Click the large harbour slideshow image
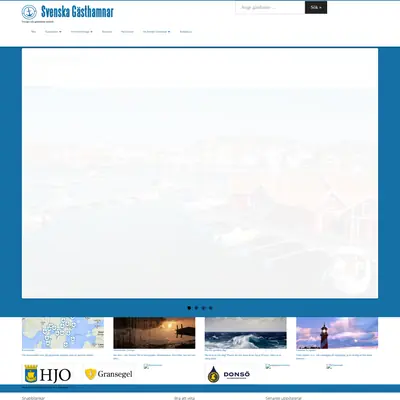 click(x=200, y=173)
